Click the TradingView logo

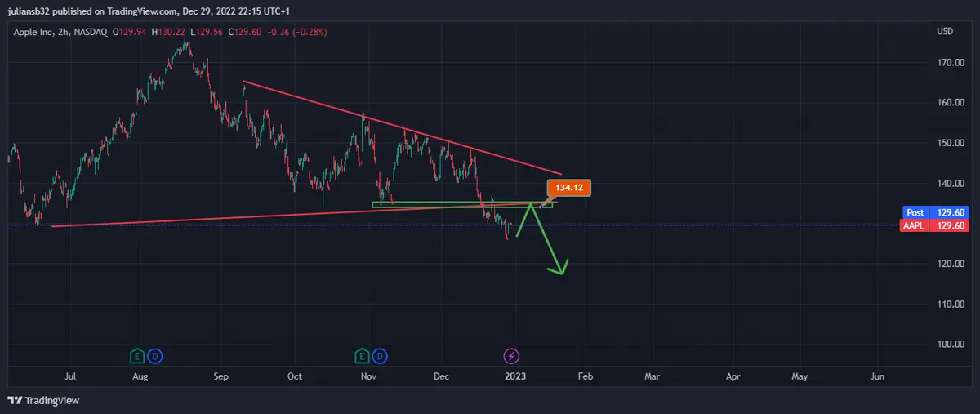pyautogui.click(x=43, y=400)
